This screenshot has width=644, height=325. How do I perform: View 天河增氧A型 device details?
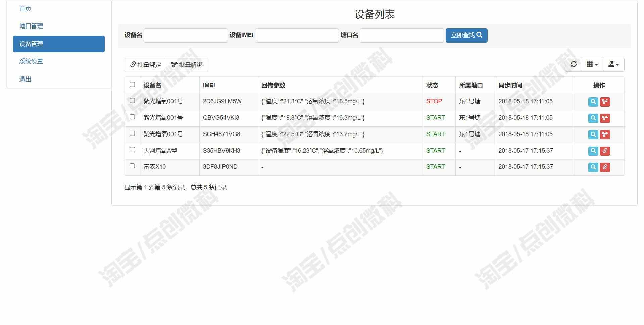(593, 151)
